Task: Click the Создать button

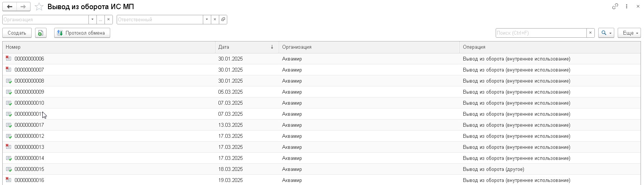Action: (x=17, y=33)
